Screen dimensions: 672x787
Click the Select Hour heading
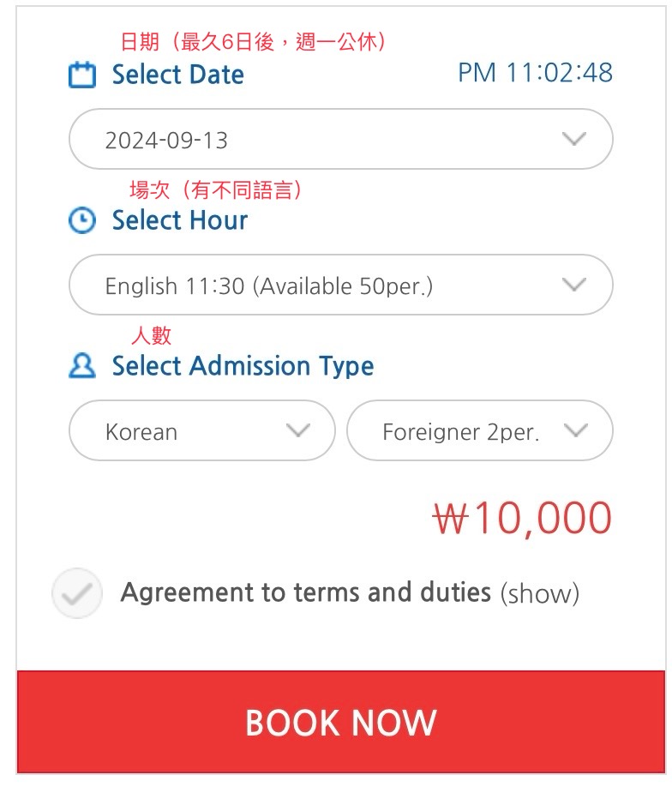(180, 220)
